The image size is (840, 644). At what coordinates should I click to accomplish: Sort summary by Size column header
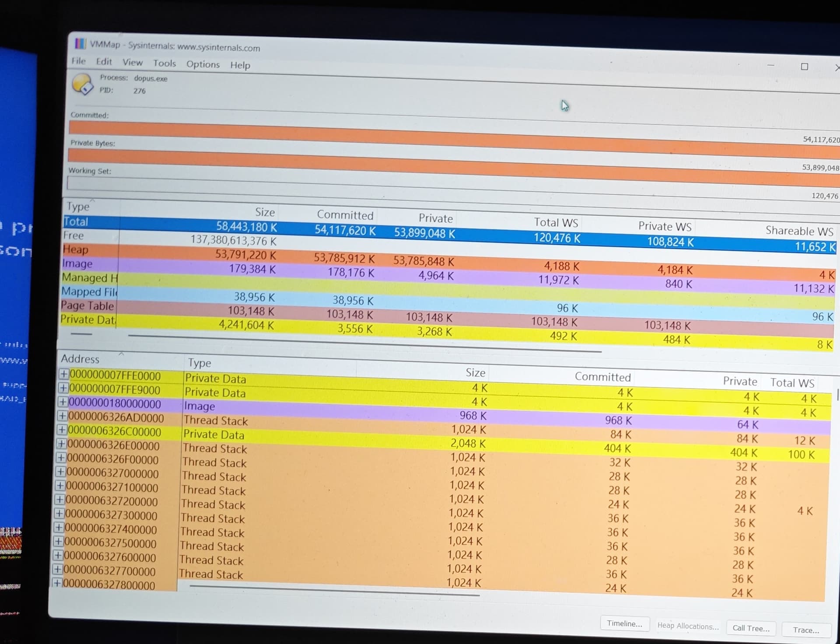pyautogui.click(x=265, y=212)
